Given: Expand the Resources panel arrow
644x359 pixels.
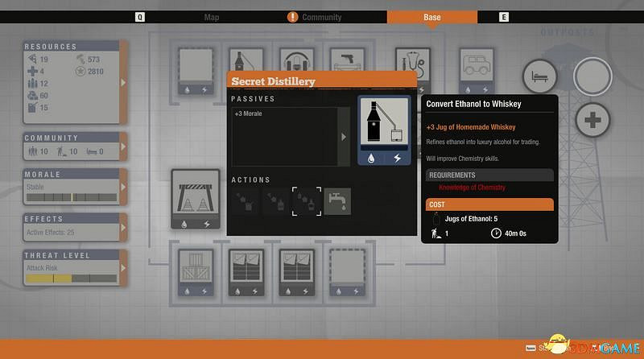Looking at the screenshot, I should 122,82.
